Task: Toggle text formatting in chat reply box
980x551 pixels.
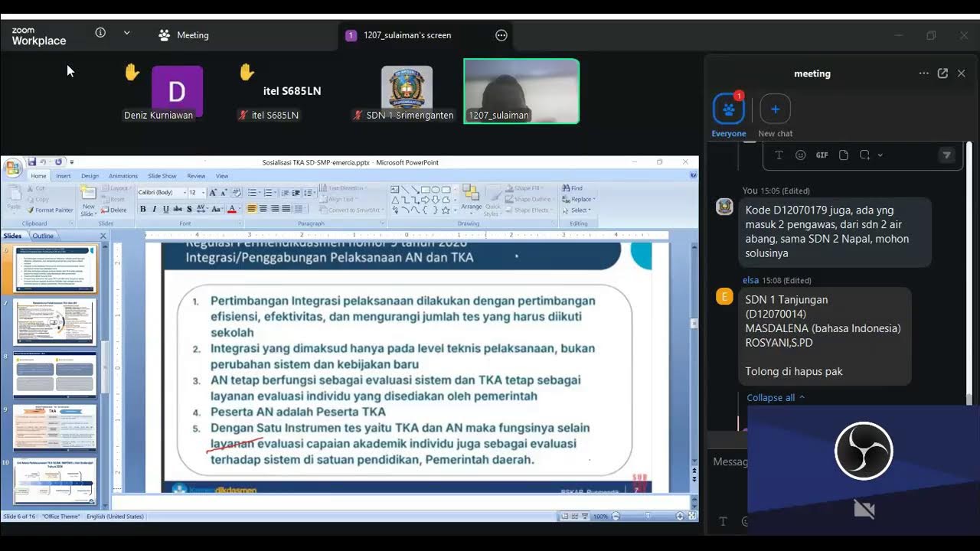Action: [x=779, y=155]
